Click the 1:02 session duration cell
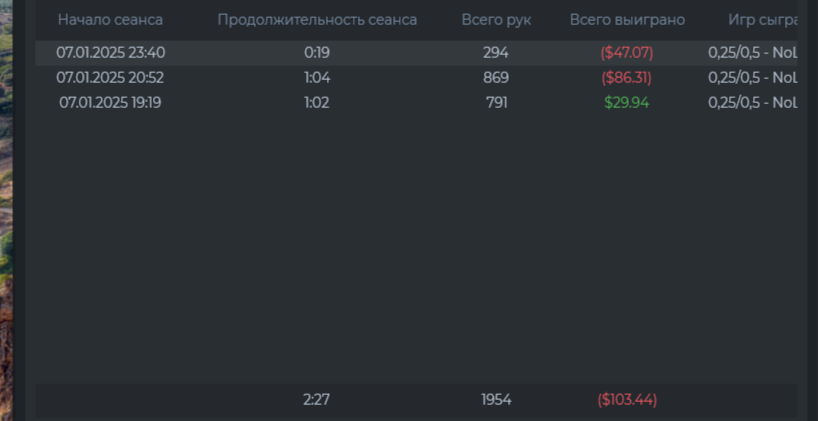The image size is (818, 421). point(317,102)
